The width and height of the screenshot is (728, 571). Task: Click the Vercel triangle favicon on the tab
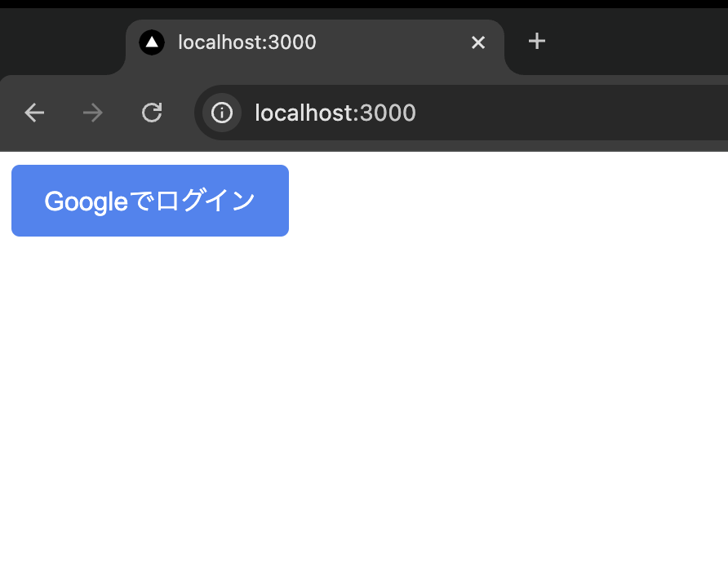pos(151,42)
